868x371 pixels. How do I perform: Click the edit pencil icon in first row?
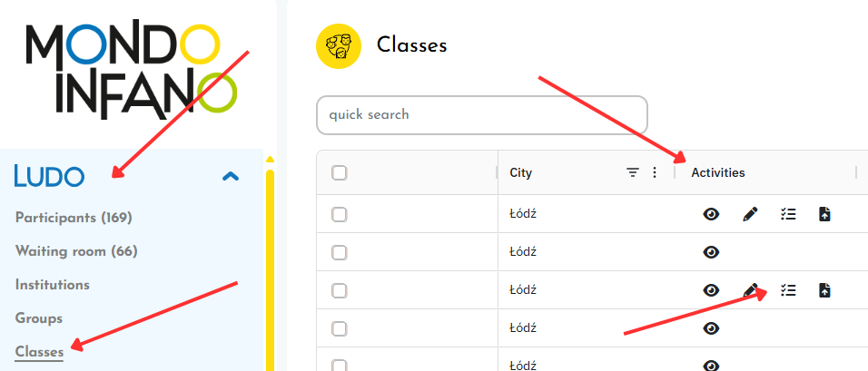tap(750, 214)
